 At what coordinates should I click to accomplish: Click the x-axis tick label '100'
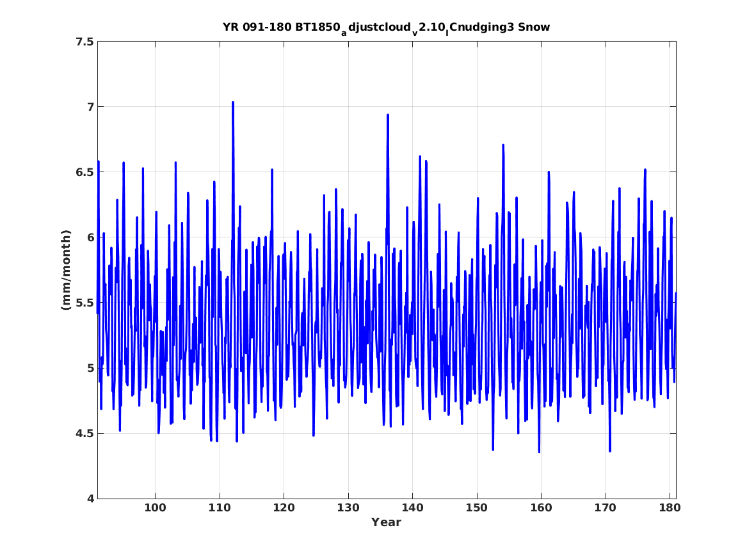point(156,508)
